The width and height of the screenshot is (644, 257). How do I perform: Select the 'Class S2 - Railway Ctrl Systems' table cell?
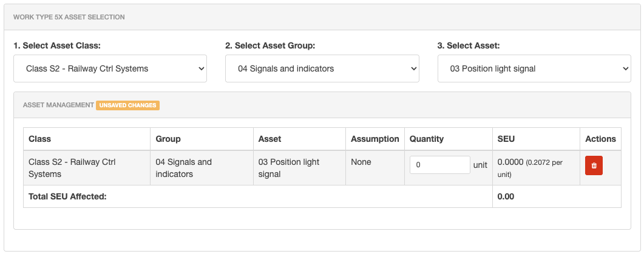pyautogui.click(x=87, y=168)
